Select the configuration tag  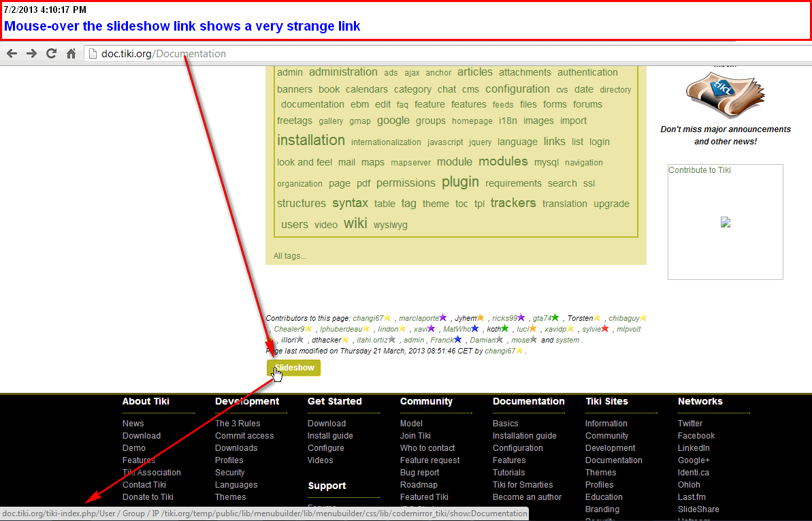click(517, 89)
